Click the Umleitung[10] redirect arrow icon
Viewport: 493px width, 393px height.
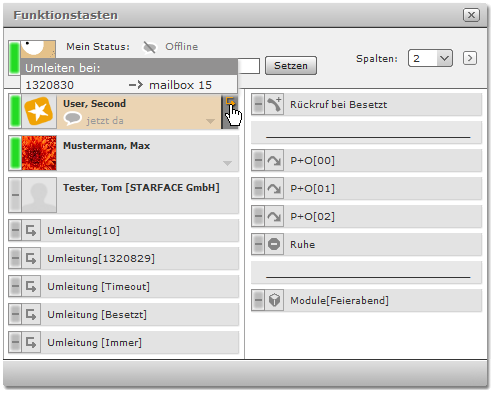pyautogui.click(x=31, y=230)
